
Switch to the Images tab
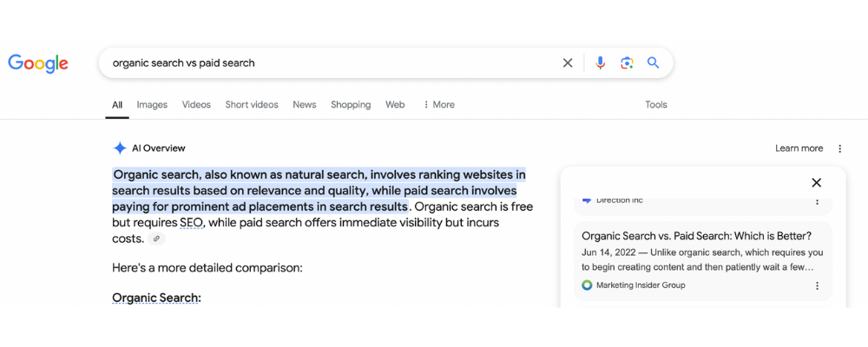[x=152, y=105]
